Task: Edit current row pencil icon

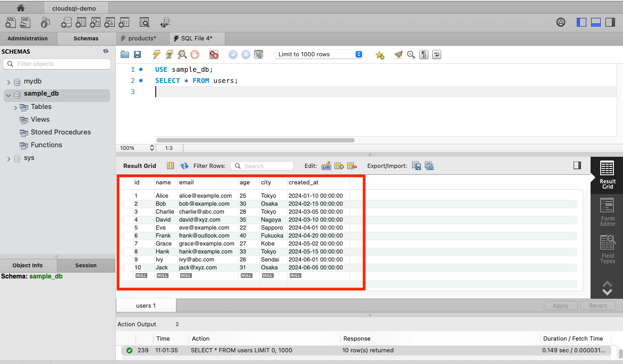Action: (326, 166)
